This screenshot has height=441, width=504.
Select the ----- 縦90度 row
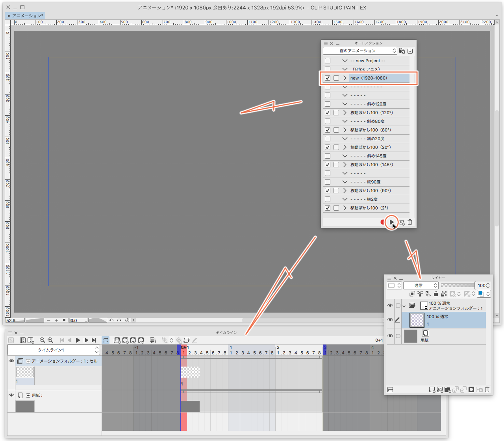[366, 182]
